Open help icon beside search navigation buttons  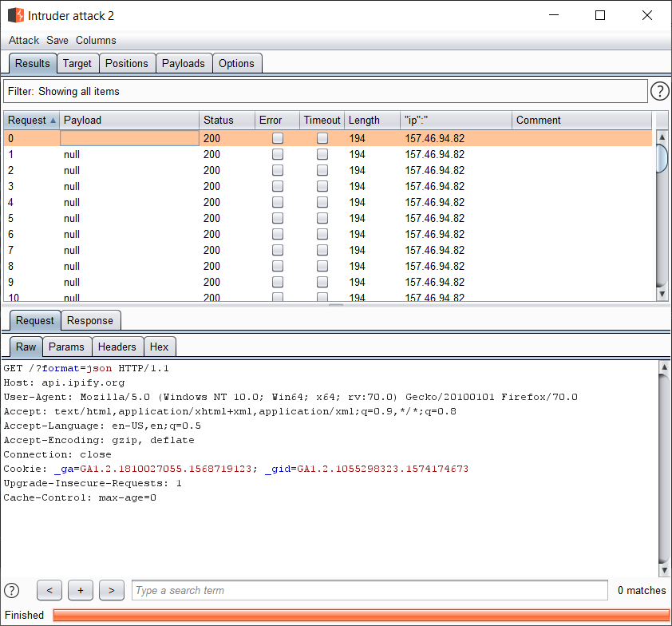(11, 590)
